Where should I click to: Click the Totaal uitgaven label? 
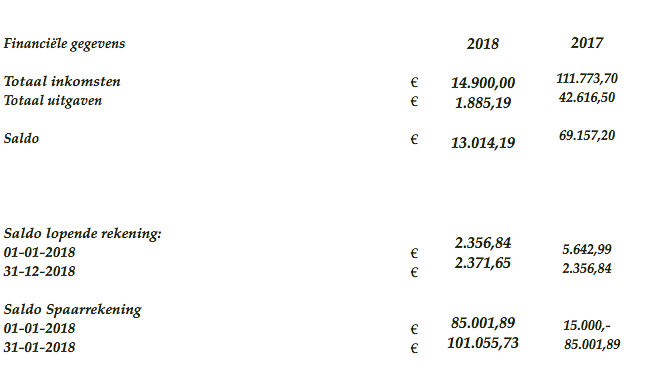coord(53,101)
